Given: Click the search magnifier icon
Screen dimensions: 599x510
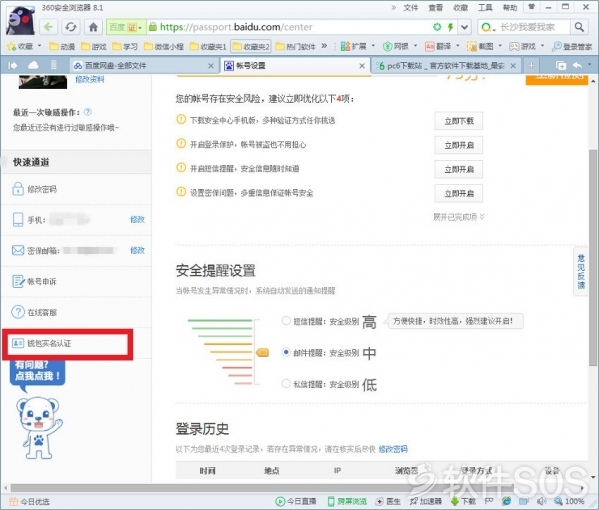Looking at the screenshot, I should tap(579, 27).
